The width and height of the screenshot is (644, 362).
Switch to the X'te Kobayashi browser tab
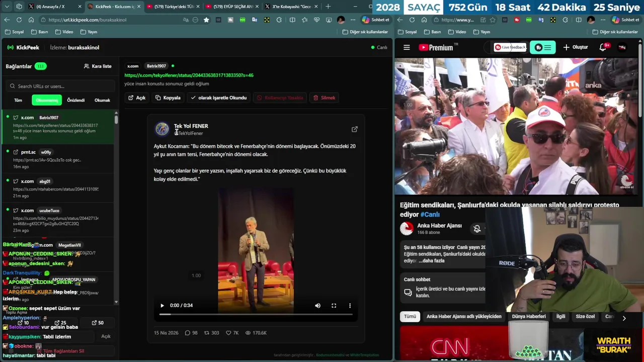click(x=292, y=7)
